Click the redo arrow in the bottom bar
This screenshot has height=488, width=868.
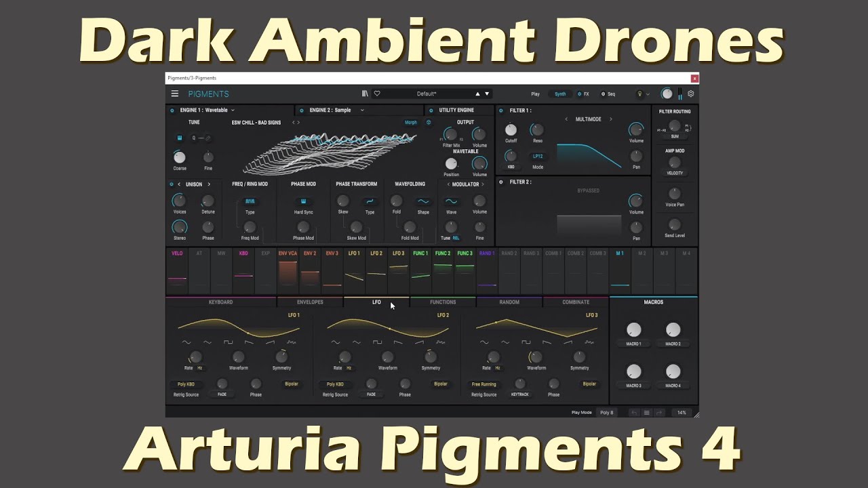coord(659,412)
